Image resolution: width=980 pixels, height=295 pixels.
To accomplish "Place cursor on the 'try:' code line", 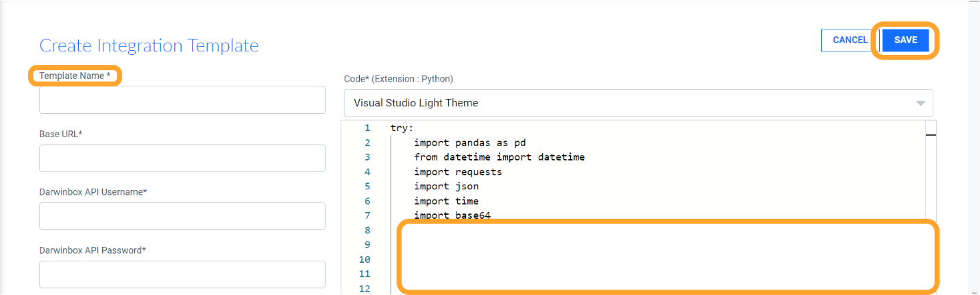I will pyautogui.click(x=402, y=128).
